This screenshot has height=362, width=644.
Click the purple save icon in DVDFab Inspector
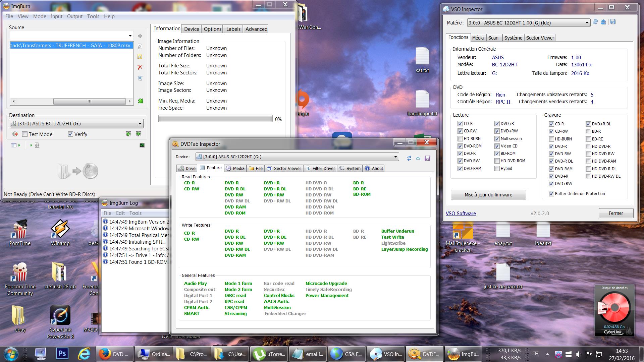427,158
